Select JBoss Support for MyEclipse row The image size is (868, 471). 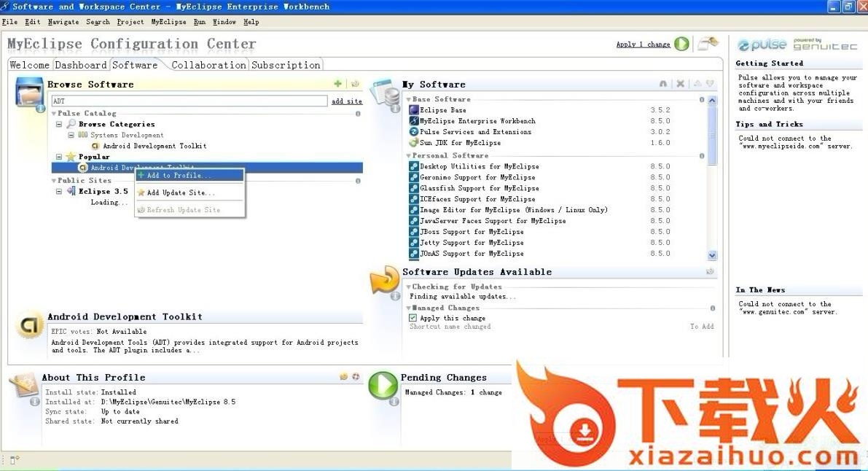click(x=540, y=232)
